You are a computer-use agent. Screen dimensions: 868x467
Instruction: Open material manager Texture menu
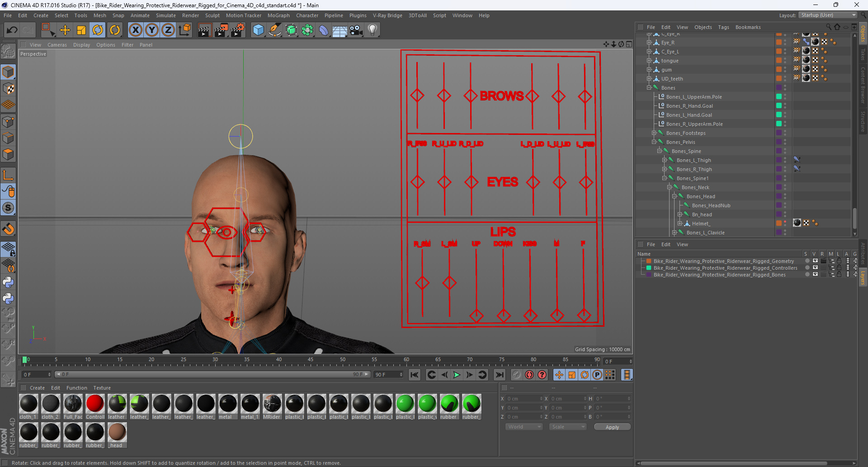(102, 388)
